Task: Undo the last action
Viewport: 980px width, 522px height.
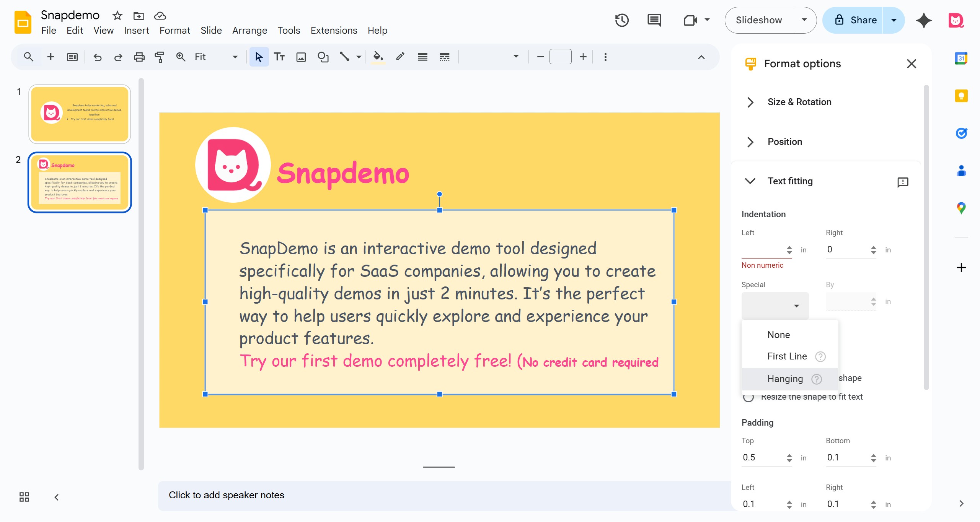Action: coord(98,57)
